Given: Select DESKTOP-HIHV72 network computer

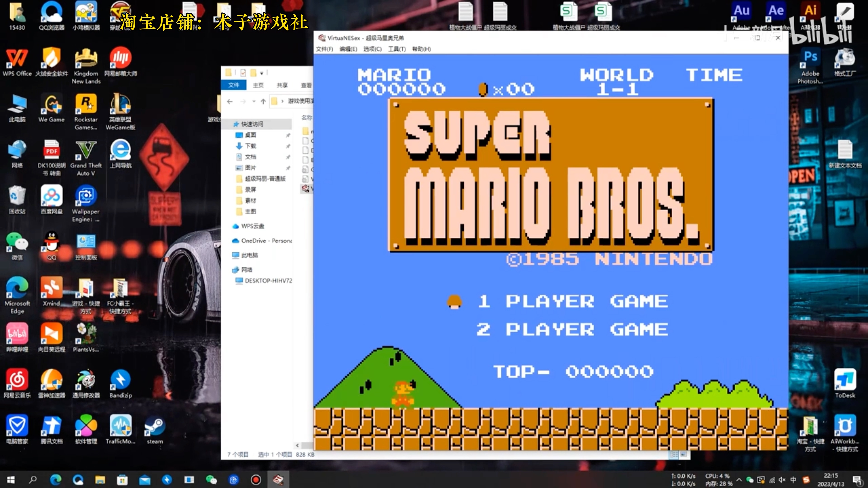Looking at the screenshot, I should [268, 281].
